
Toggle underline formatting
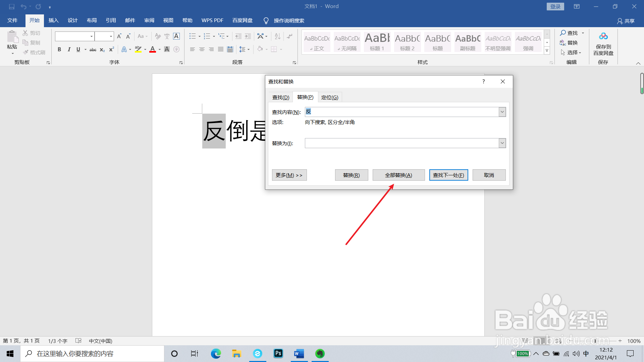click(x=78, y=50)
